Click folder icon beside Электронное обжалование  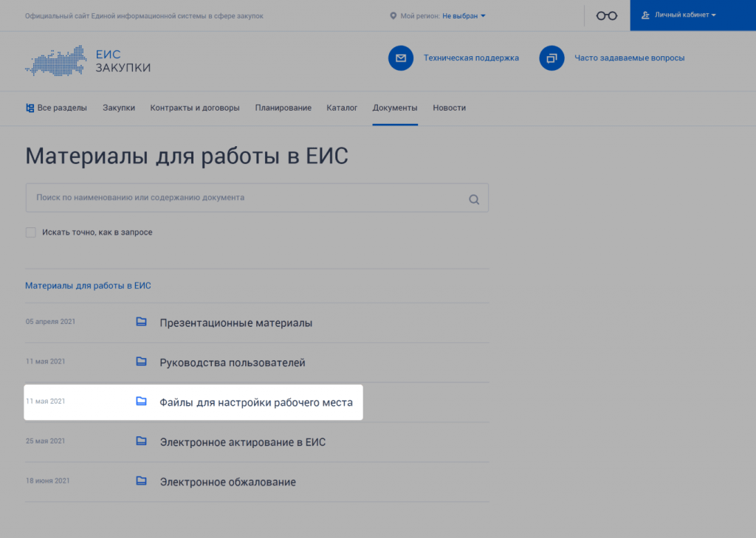click(x=142, y=482)
